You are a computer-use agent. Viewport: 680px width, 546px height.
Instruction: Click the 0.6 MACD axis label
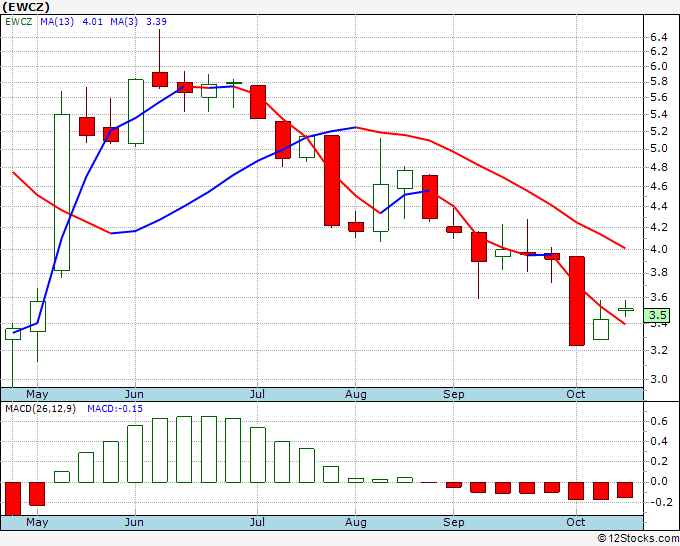click(x=659, y=422)
